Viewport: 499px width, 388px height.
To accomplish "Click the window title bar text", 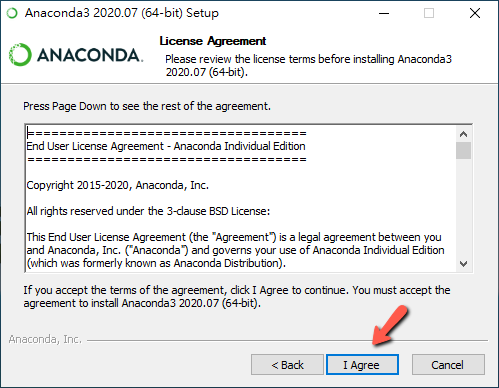I will (x=122, y=13).
